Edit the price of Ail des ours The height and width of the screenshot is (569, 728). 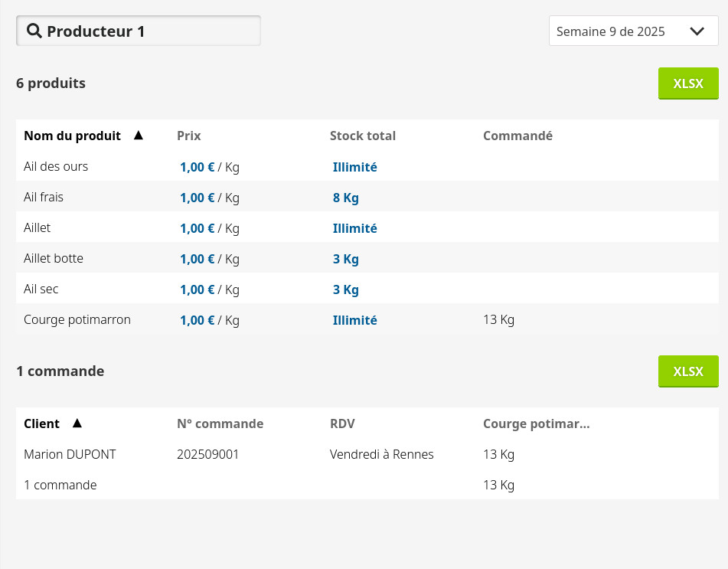pyautogui.click(x=198, y=167)
